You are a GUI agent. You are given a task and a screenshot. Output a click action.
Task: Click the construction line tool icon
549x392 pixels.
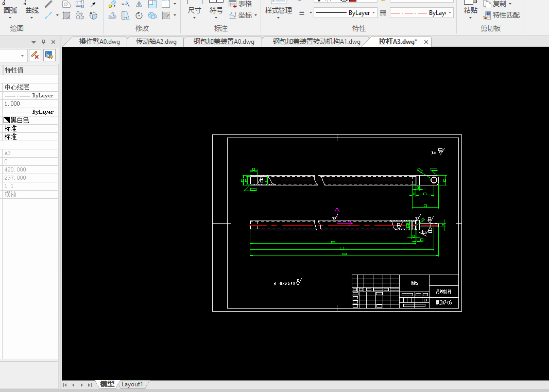point(48,15)
